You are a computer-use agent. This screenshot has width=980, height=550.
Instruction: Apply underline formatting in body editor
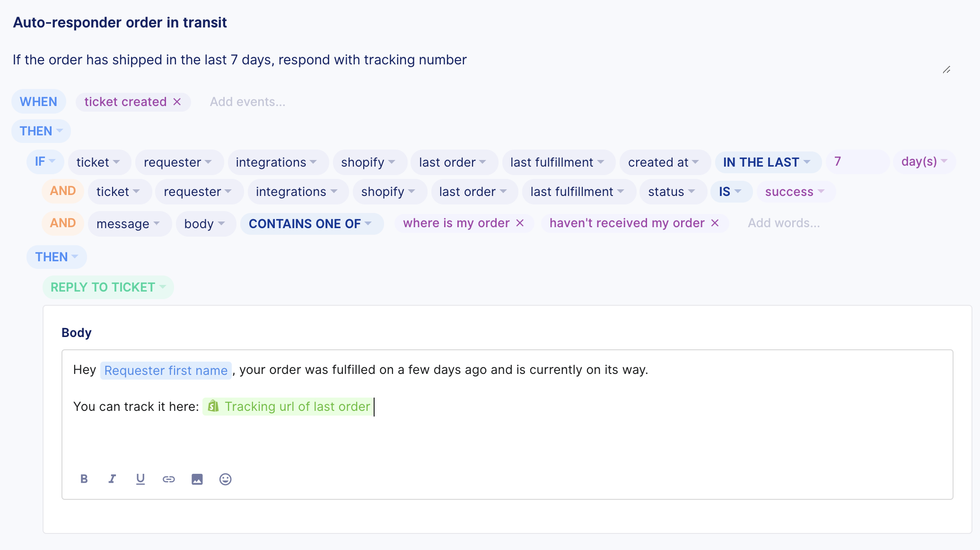140,479
